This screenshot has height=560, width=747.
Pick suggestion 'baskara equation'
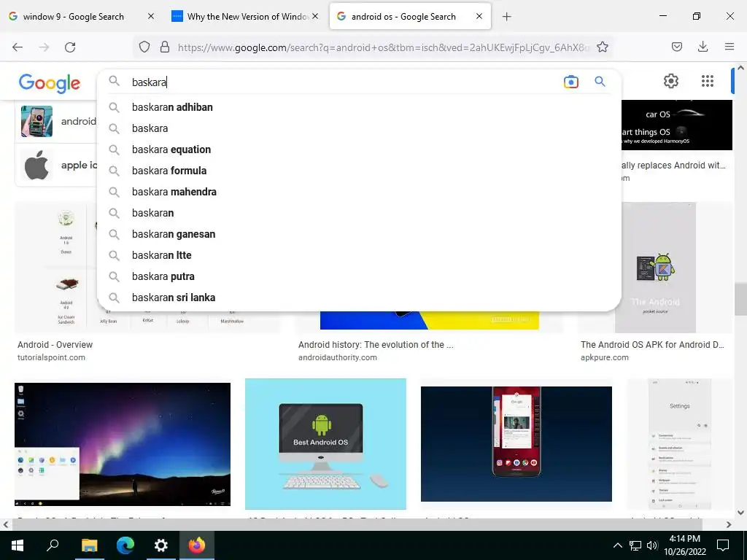(359, 149)
